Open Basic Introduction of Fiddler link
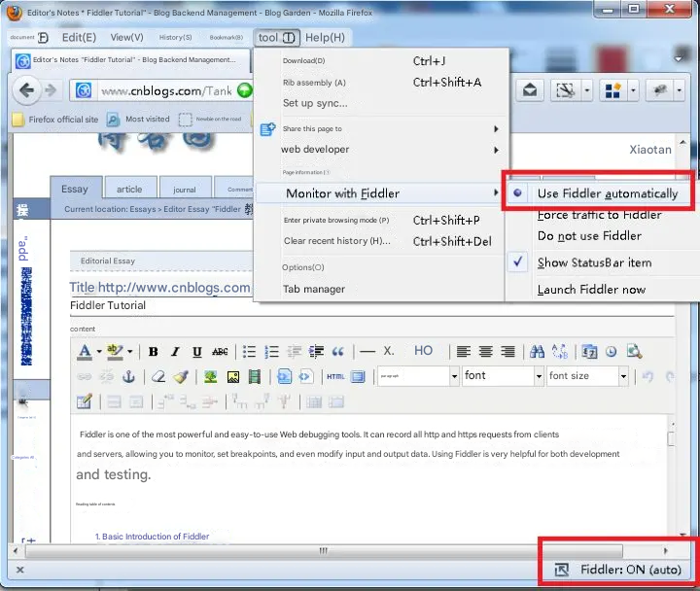Screen dimensions: 700x591 pyautogui.click(x=152, y=537)
